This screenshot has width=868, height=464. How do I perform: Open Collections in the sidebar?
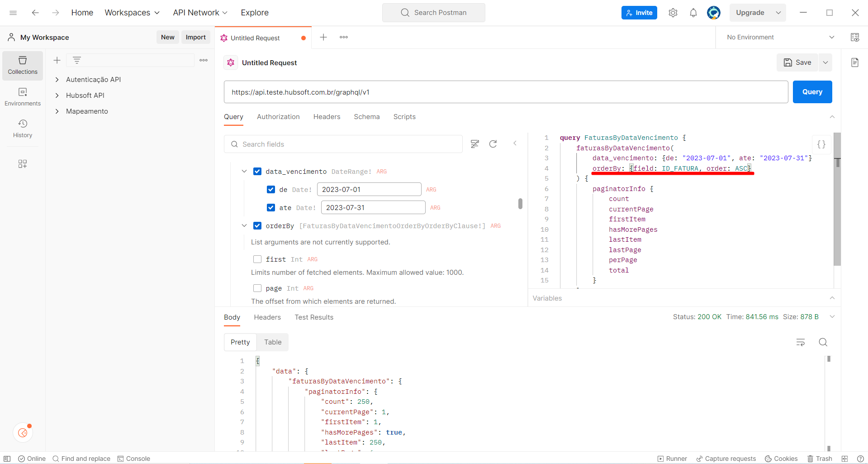[x=23, y=66]
